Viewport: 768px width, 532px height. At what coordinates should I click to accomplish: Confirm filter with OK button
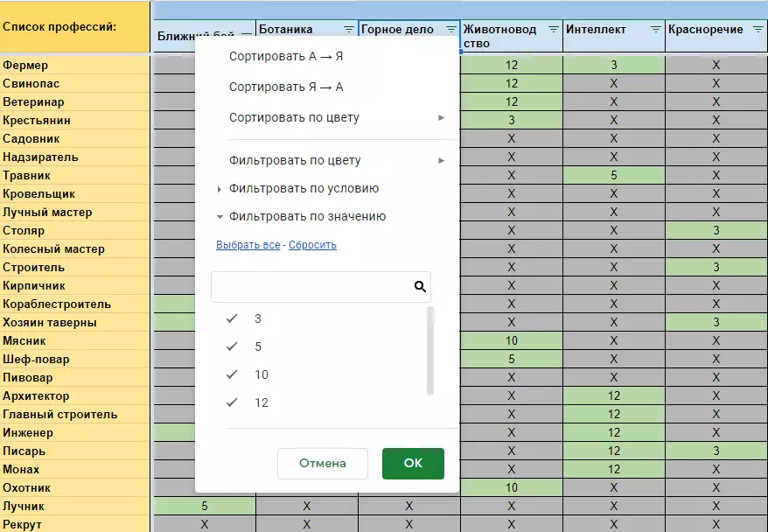(413, 464)
